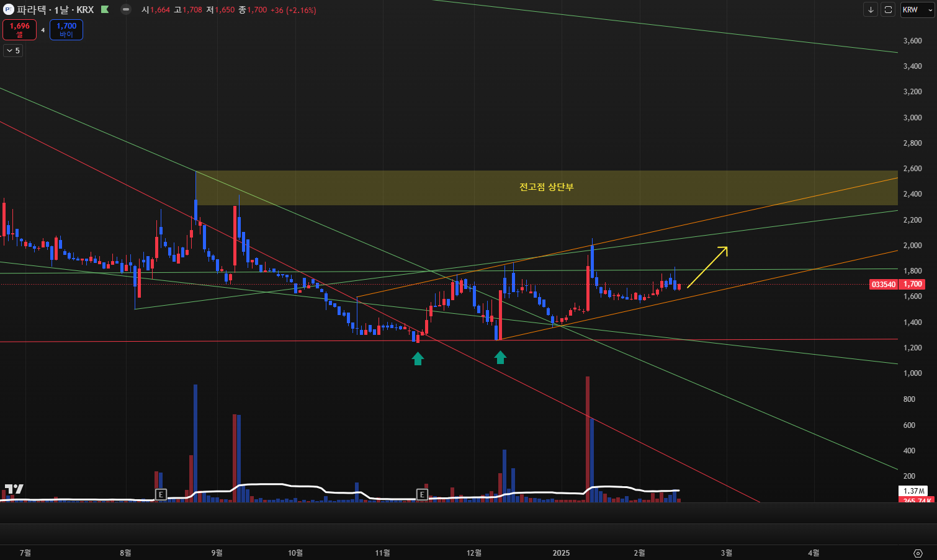Click the 1,000 price axis label

click(912, 373)
